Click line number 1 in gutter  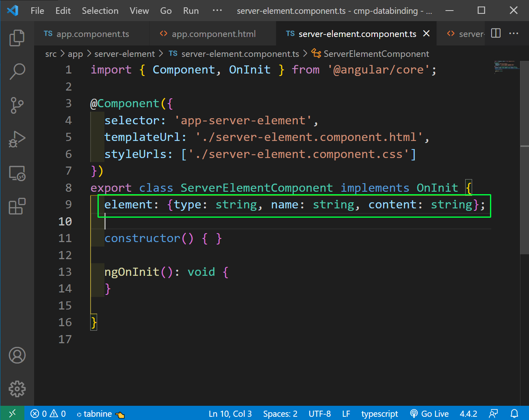(x=68, y=70)
